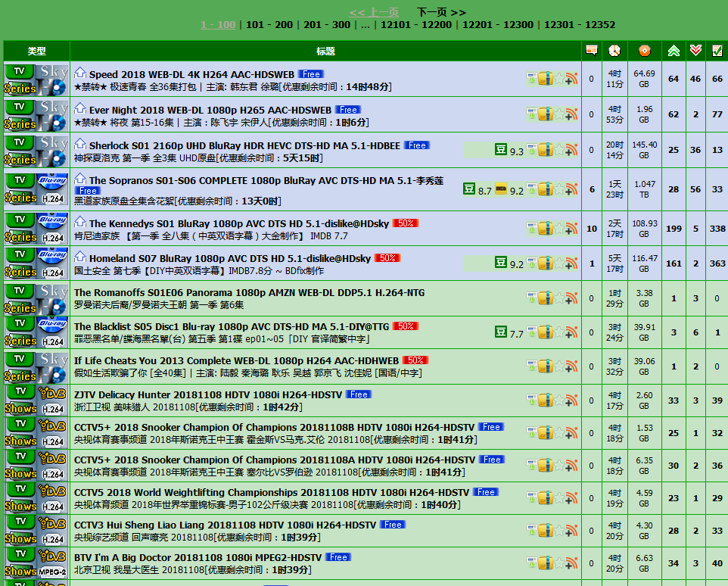This screenshot has width=728, height=586.
Task: Go to next page via 下一页 >>
Action: pos(441,12)
